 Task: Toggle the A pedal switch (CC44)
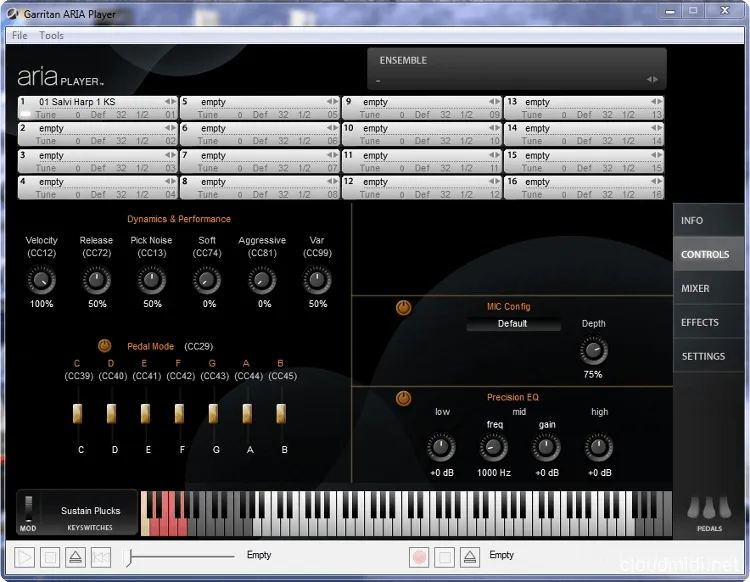[x=247, y=414]
